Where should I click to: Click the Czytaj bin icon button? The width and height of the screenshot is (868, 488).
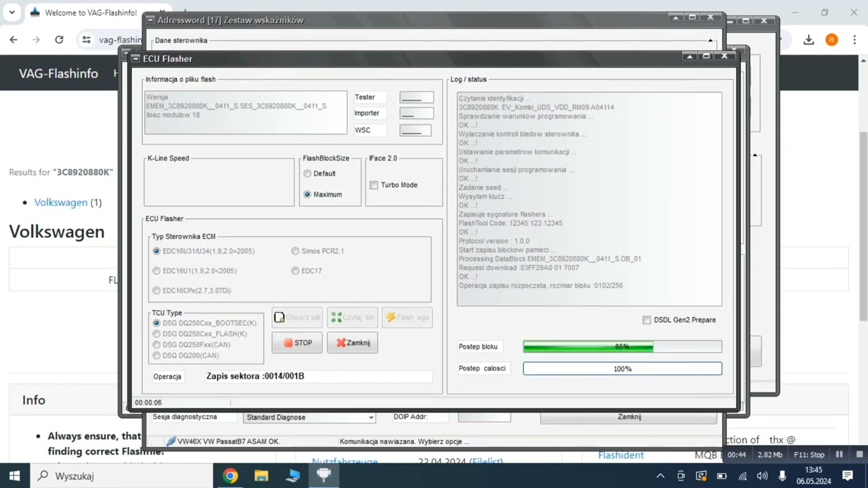tap(353, 317)
